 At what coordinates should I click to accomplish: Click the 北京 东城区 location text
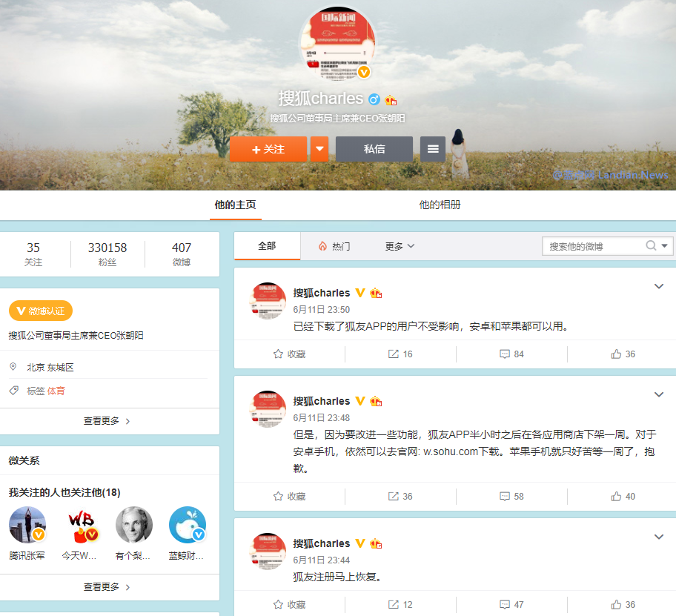coord(50,367)
